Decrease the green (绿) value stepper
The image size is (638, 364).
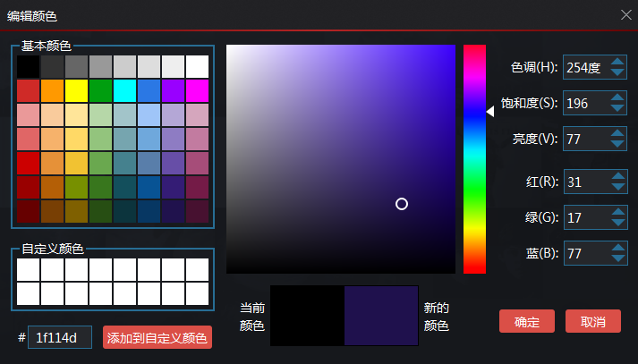coord(617,223)
